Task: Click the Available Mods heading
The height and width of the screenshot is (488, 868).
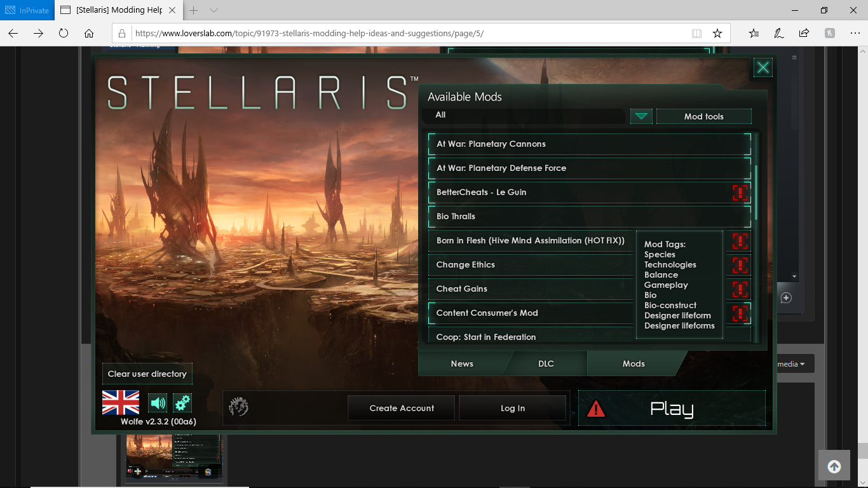Action: tap(465, 97)
